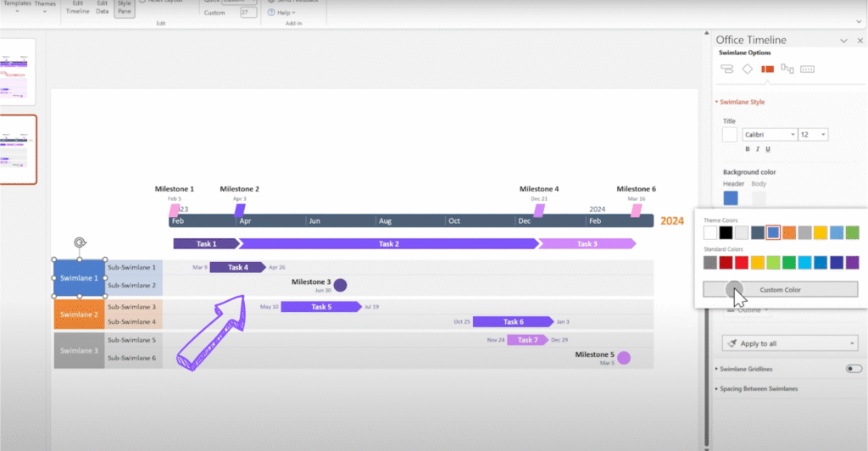Select the Swimlane 2 header box
The image size is (868, 451).
coord(79,315)
